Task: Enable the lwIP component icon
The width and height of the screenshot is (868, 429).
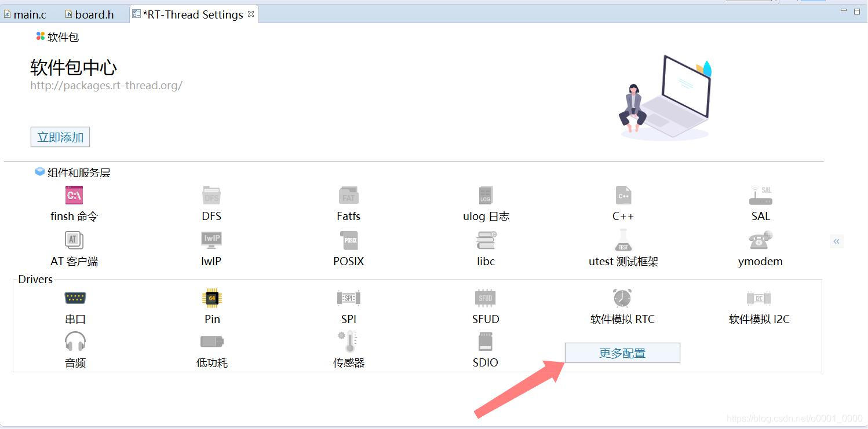Action: [x=211, y=240]
